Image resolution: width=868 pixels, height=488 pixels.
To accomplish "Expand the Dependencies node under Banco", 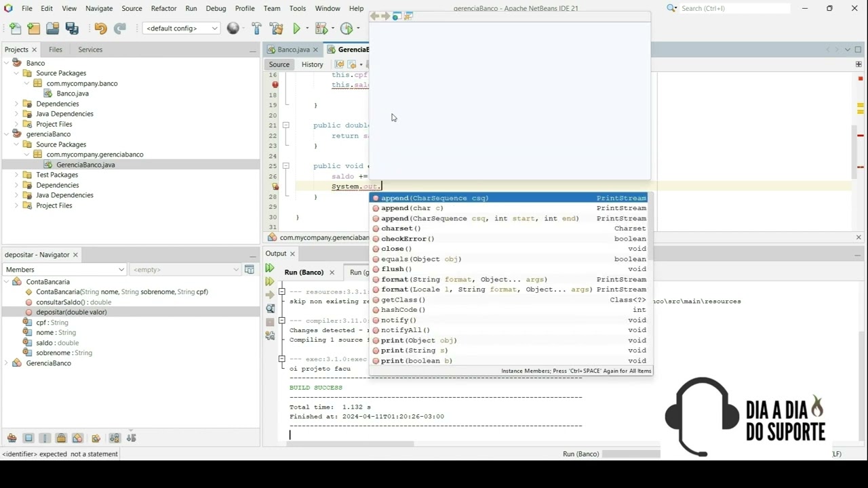I will click(17, 104).
